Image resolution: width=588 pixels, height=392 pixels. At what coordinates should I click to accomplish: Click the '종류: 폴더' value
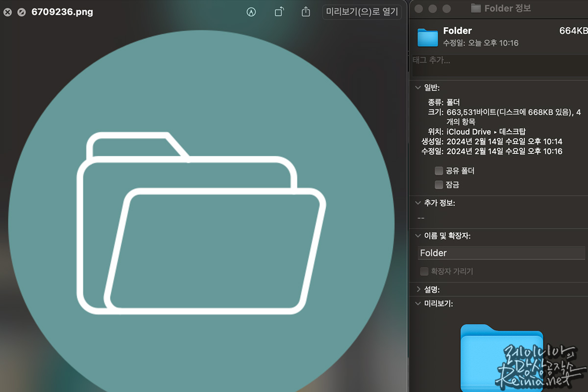452,102
